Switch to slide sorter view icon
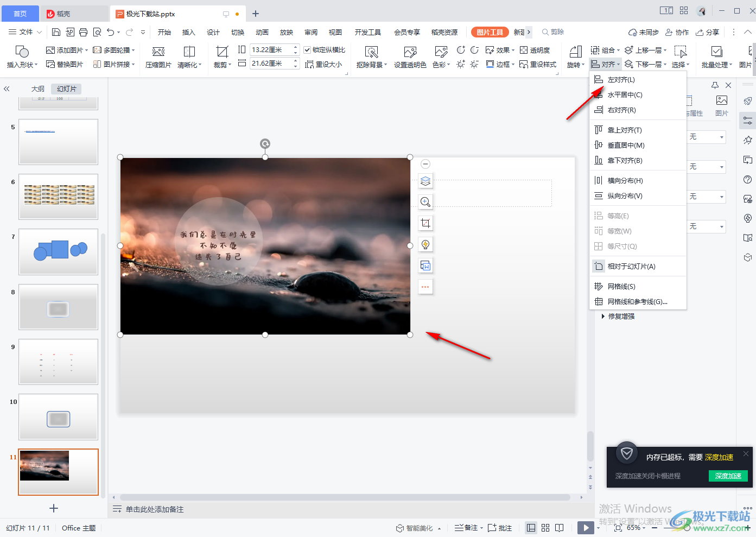The width and height of the screenshot is (756, 537). [x=545, y=528]
